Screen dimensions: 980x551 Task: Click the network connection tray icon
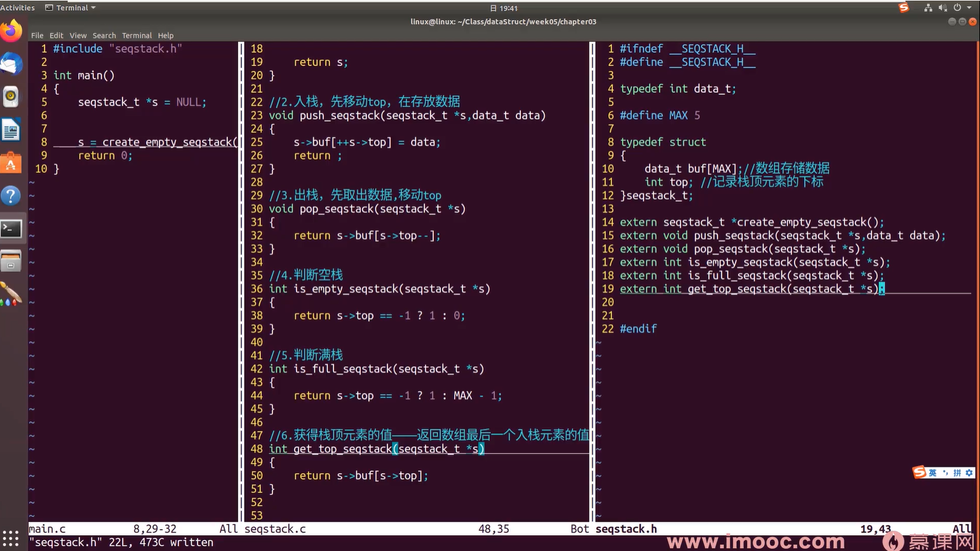[928, 8]
